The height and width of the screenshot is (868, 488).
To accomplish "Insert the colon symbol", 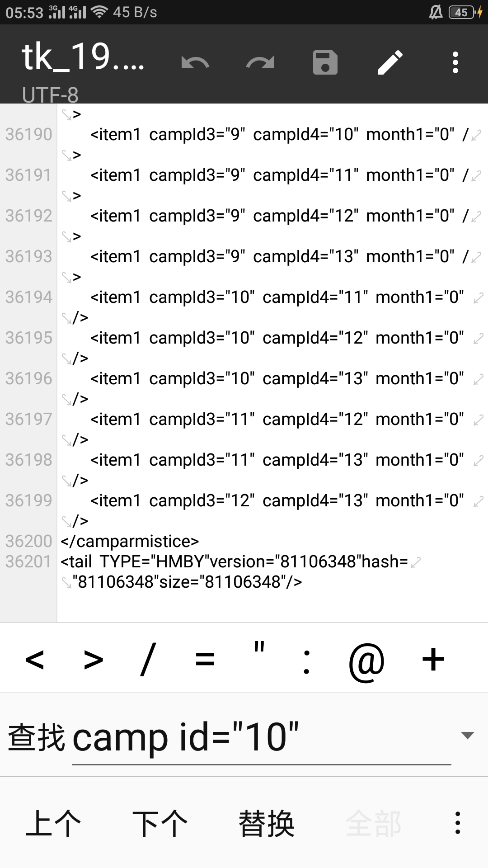I will coord(307,661).
